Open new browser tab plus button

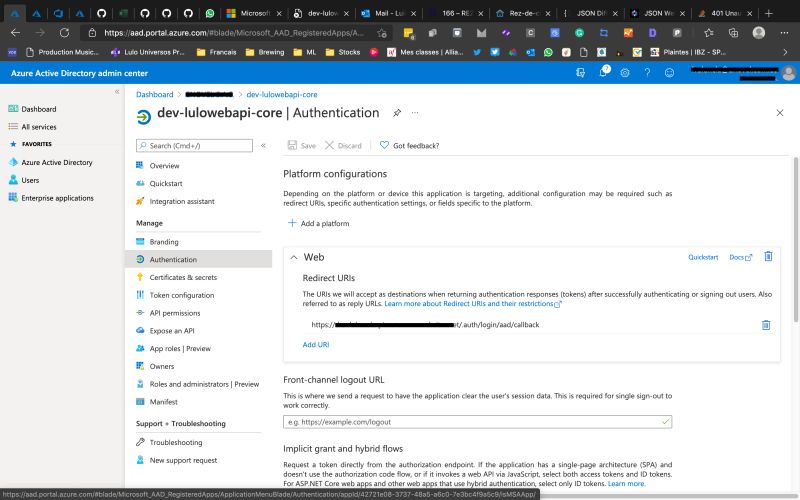click(769, 13)
